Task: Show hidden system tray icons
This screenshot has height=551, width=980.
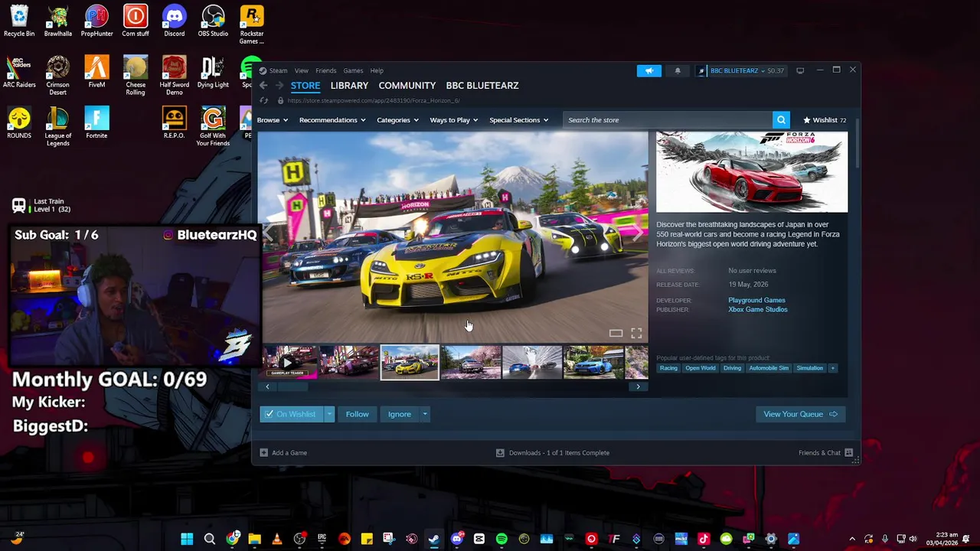Action: pyautogui.click(x=852, y=540)
